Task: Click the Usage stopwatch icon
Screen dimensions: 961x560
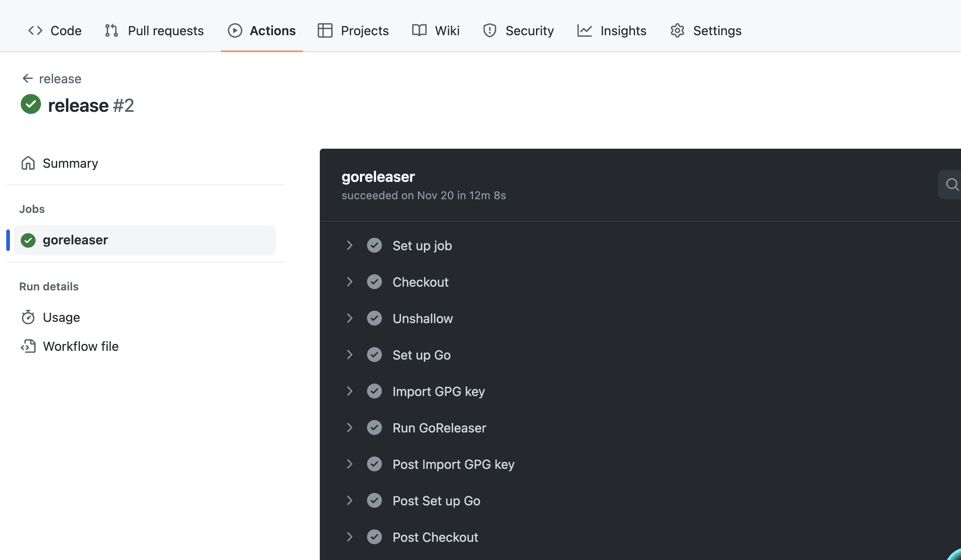Action: 28,317
